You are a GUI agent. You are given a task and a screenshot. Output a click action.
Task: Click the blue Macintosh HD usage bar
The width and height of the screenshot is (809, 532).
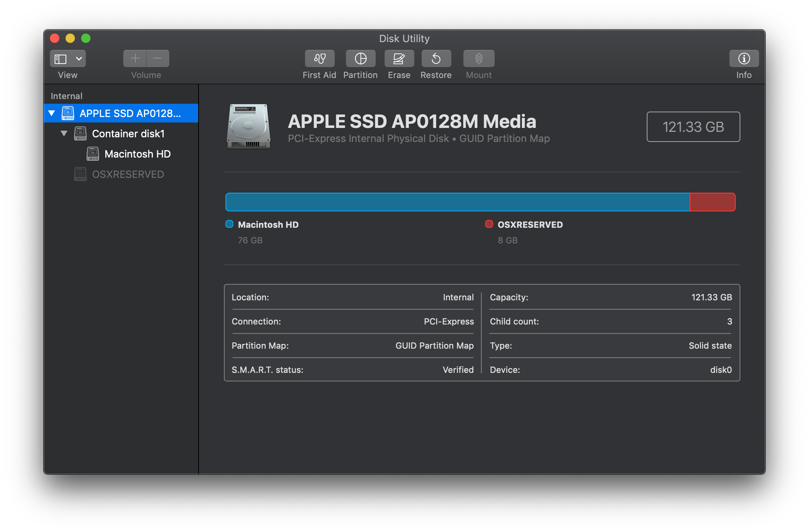click(x=458, y=202)
